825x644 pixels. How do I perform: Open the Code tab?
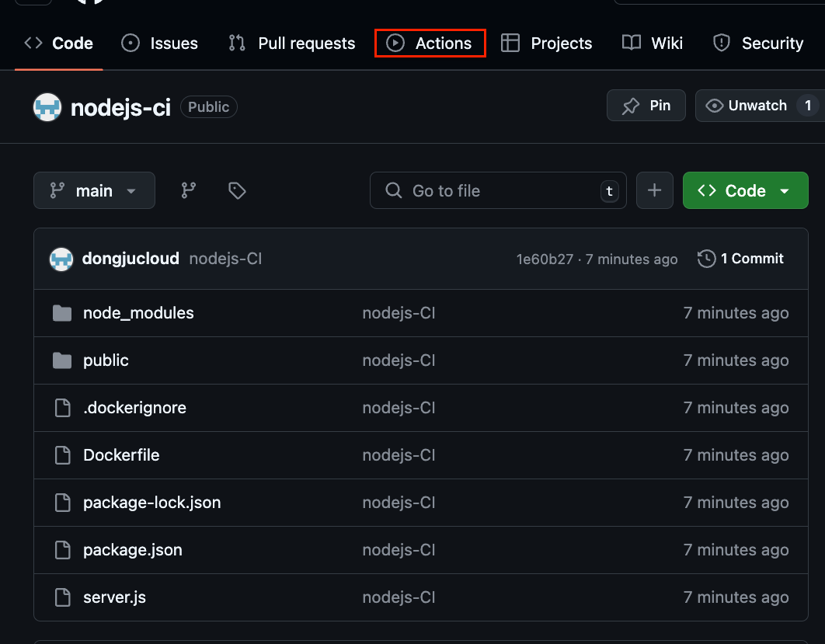(x=59, y=44)
